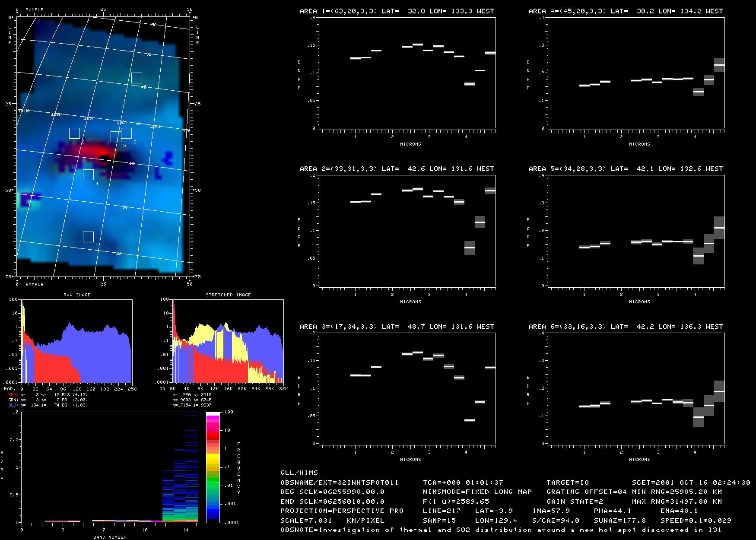Select the AREA 2 spectrum plot
Viewport: 756px width, 540px height.
(x=407, y=231)
